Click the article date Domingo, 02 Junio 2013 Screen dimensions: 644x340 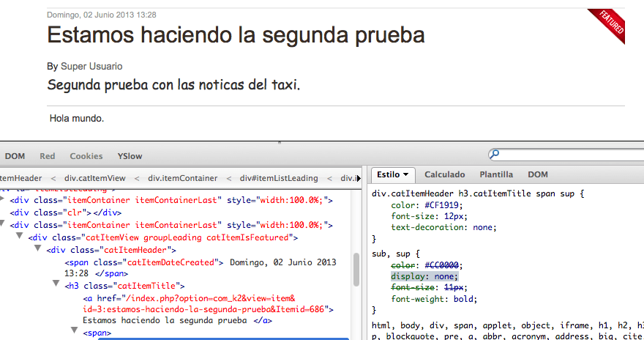(102, 15)
